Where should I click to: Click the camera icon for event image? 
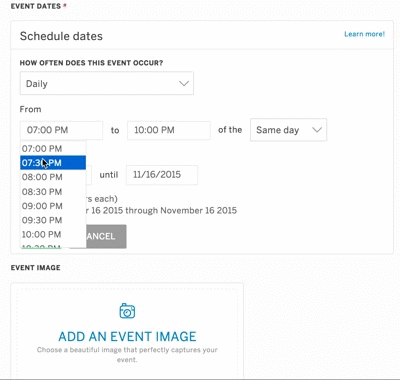coord(127,311)
